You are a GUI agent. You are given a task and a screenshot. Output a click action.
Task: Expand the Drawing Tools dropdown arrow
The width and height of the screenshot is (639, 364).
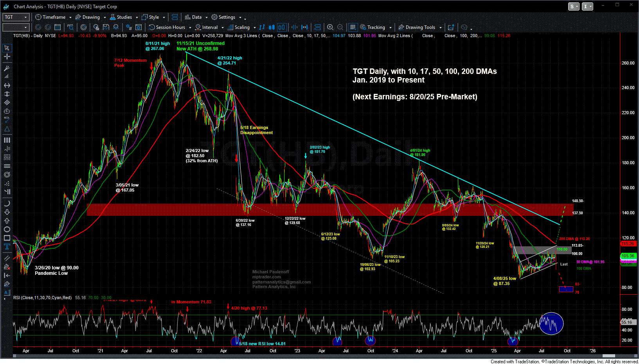coord(441,28)
